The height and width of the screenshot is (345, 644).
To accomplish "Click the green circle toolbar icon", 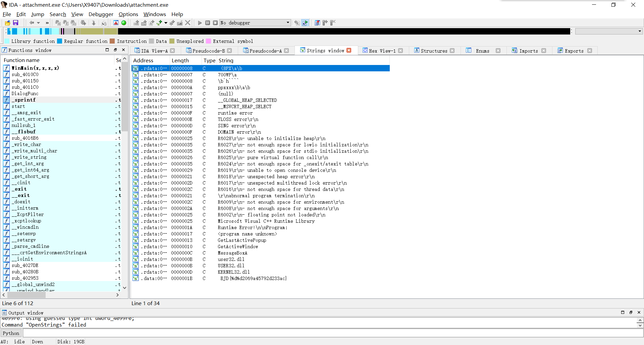I will tap(124, 23).
